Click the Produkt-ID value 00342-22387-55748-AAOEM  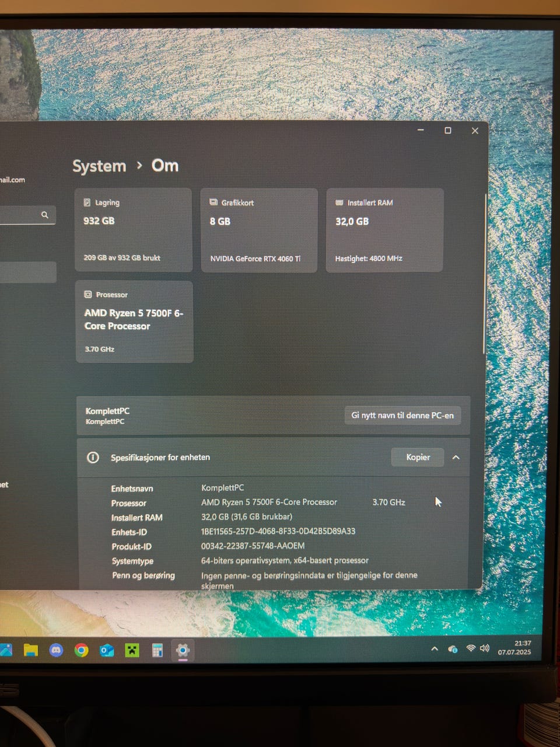[253, 546]
